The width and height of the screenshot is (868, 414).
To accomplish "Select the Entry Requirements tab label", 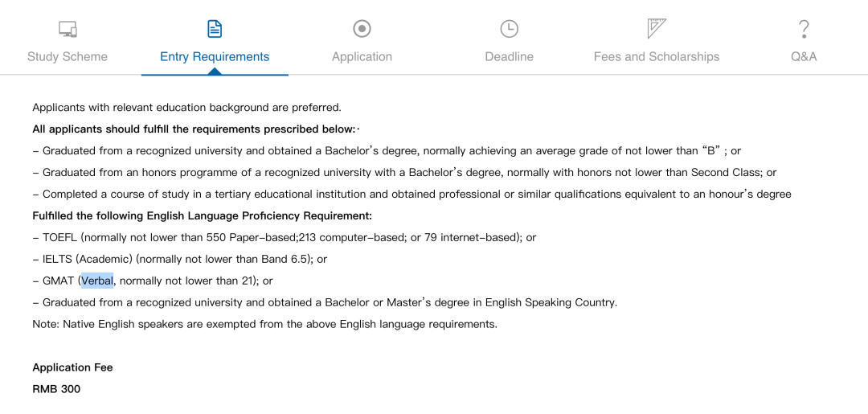I will [215, 56].
